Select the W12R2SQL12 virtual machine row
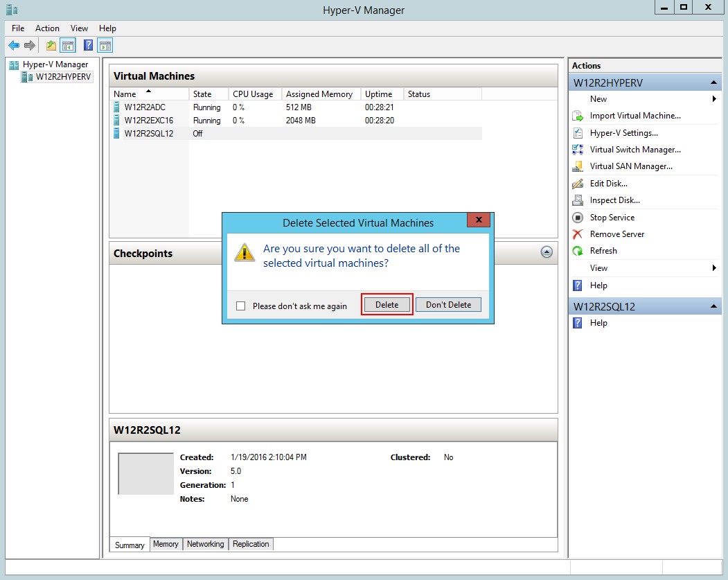Image resolution: width=728 pixels, height=580 pixels. 296,133
